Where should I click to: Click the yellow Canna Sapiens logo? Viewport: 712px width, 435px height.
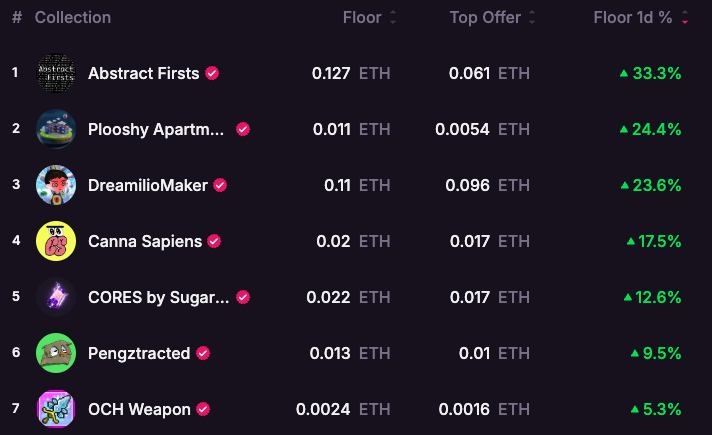56,241
